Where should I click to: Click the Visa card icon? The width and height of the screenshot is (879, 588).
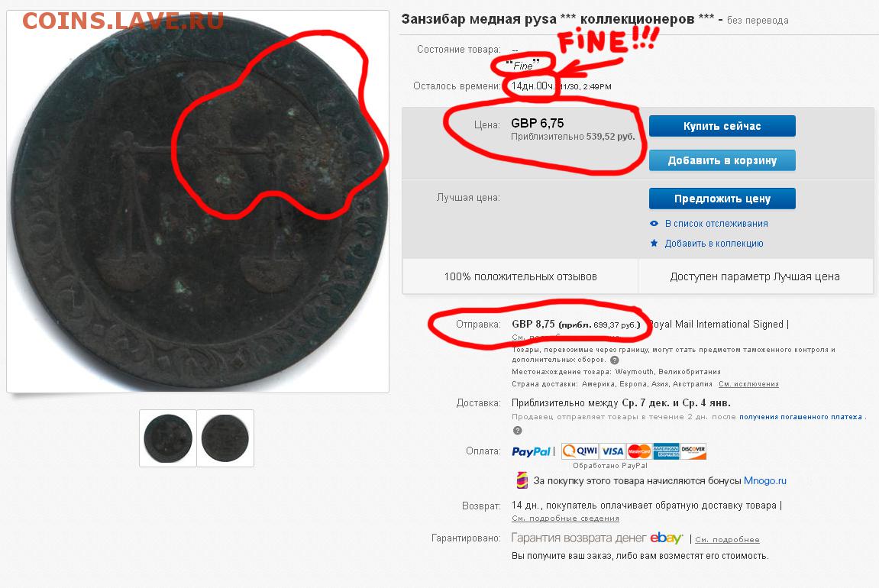click(x=612, y=451)
